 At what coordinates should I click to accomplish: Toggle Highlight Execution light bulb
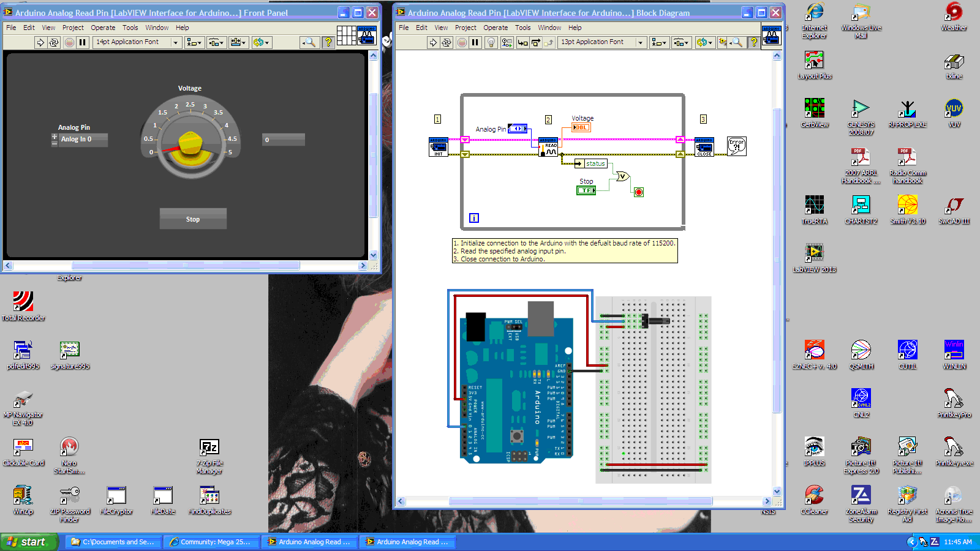pyautogui.click(x=491, y=42)
